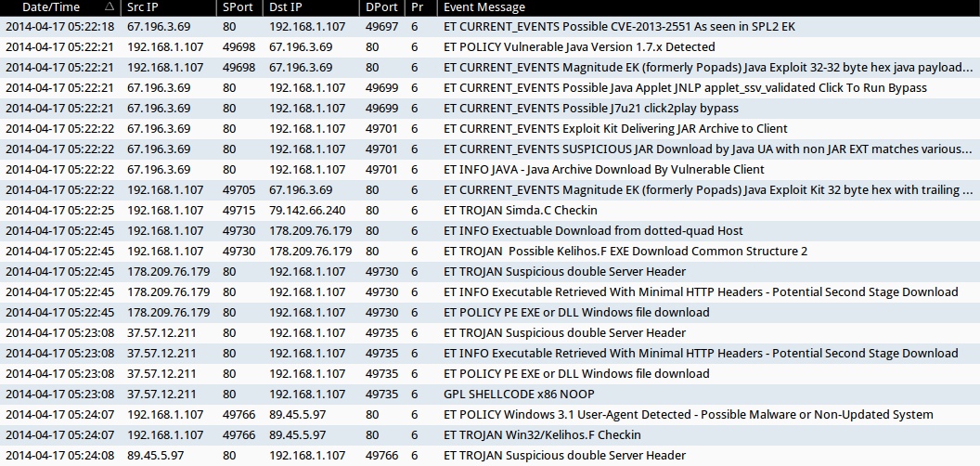Viewport: 980px width, 466px height.
Task: Open the Simda.C Checkin trojan event
Action: [x=521, y=211]
